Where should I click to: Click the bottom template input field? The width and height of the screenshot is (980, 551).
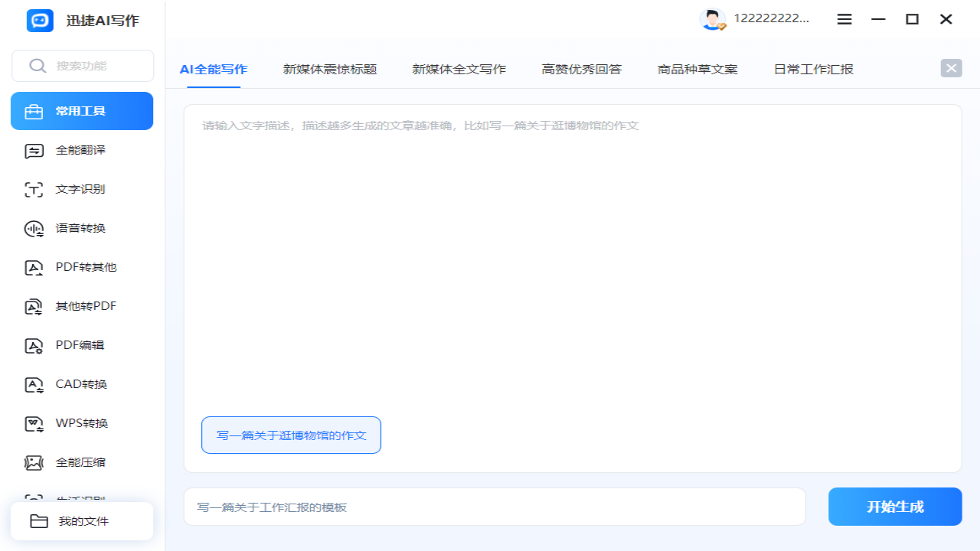(495, 506)
